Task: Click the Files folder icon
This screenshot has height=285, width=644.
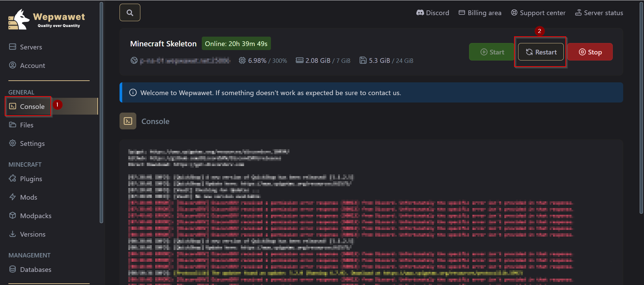Action: (x=12, y=125)
